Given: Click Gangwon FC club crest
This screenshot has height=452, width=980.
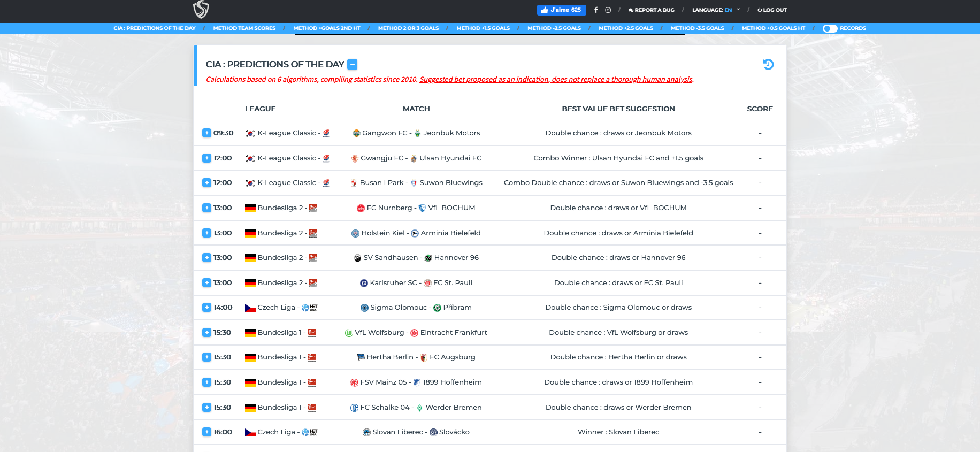Looking at the screenshot, I should (356, 133).
